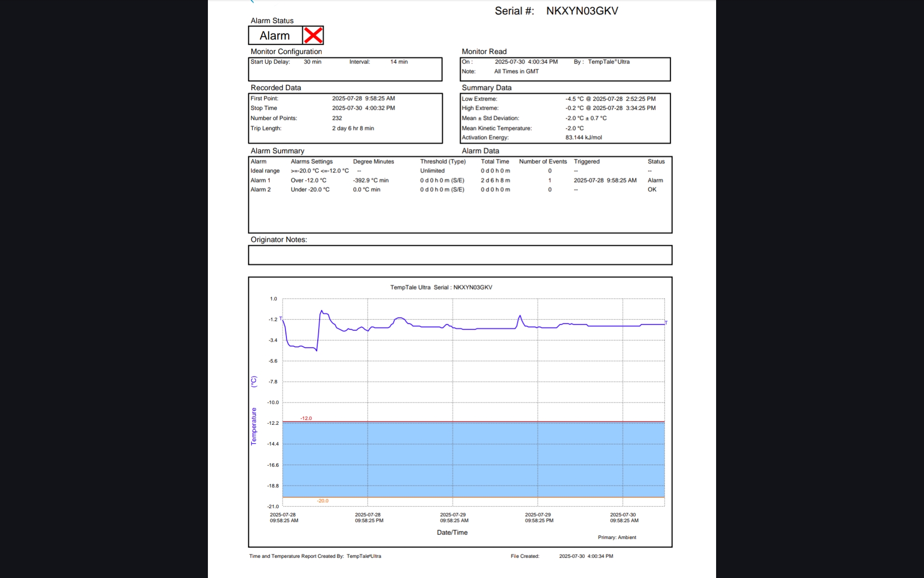Click the Temperature axis label on chart
The width and height of the screenshot is (924, 578).
(254, 426)
